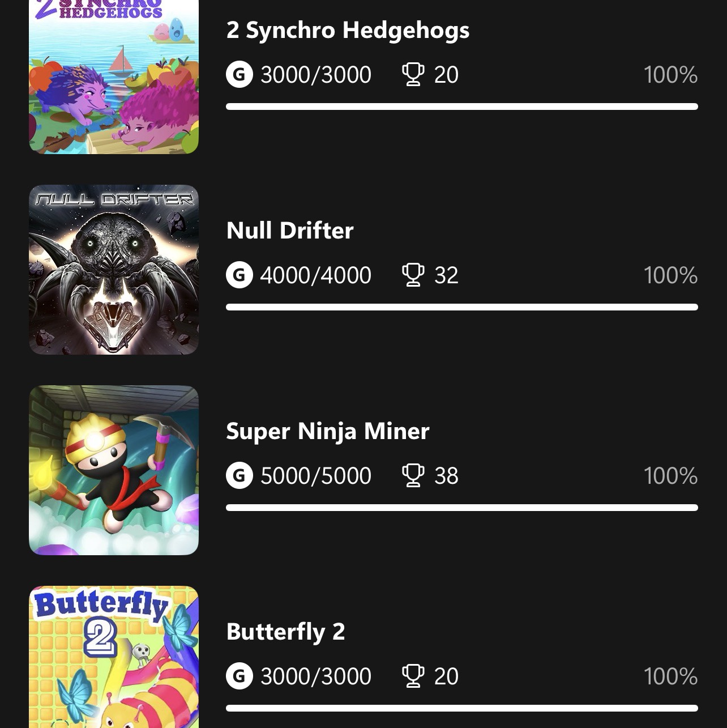Click the Gamerscore G icon for Super Ninja Miner
Viewport: 727px width, 728px height.
pyautogui.click(x=240, y=475)
